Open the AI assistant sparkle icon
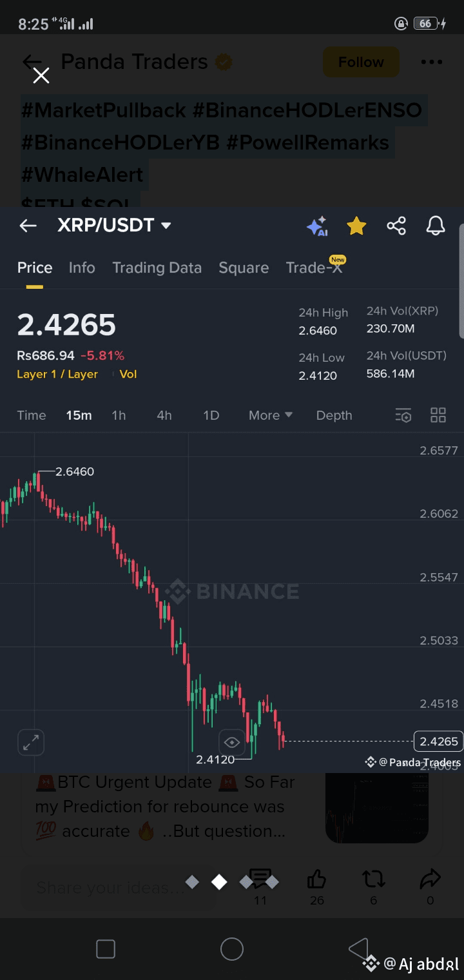Image resolution: width=464 pixels, height=980 pixels. point(317,226)
